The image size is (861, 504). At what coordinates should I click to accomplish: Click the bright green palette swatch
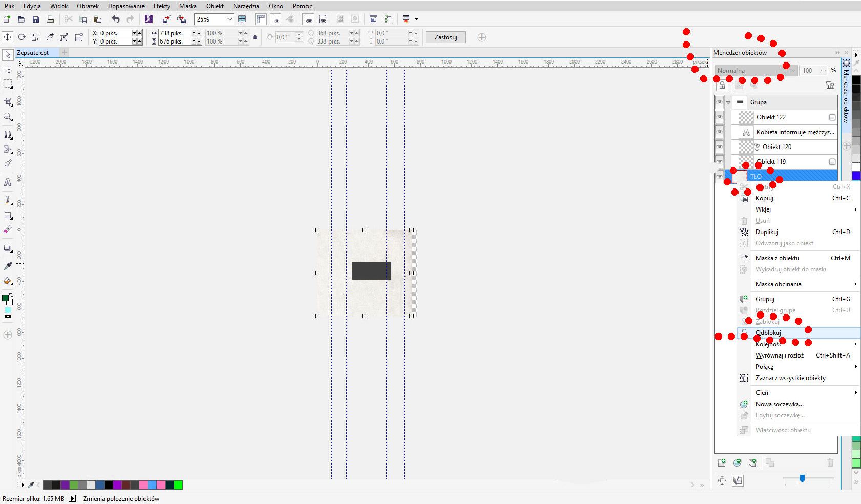(x=178, y=485)
